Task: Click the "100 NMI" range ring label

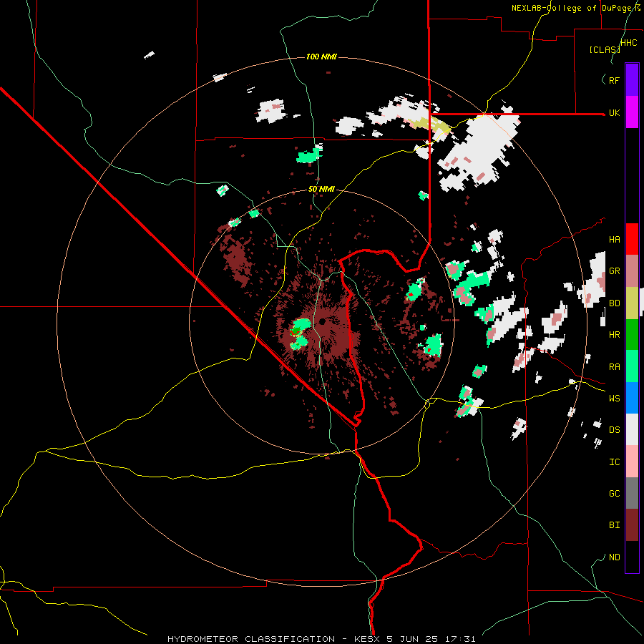Action: 321,57
